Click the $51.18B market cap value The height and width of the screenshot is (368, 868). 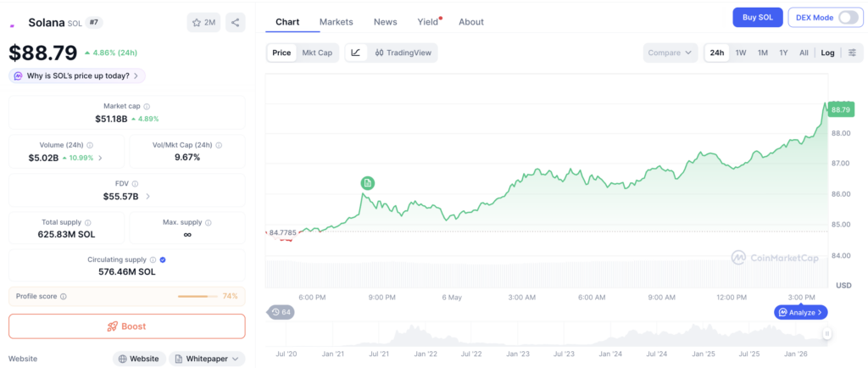pyautogui.click(x=111, y=119)
